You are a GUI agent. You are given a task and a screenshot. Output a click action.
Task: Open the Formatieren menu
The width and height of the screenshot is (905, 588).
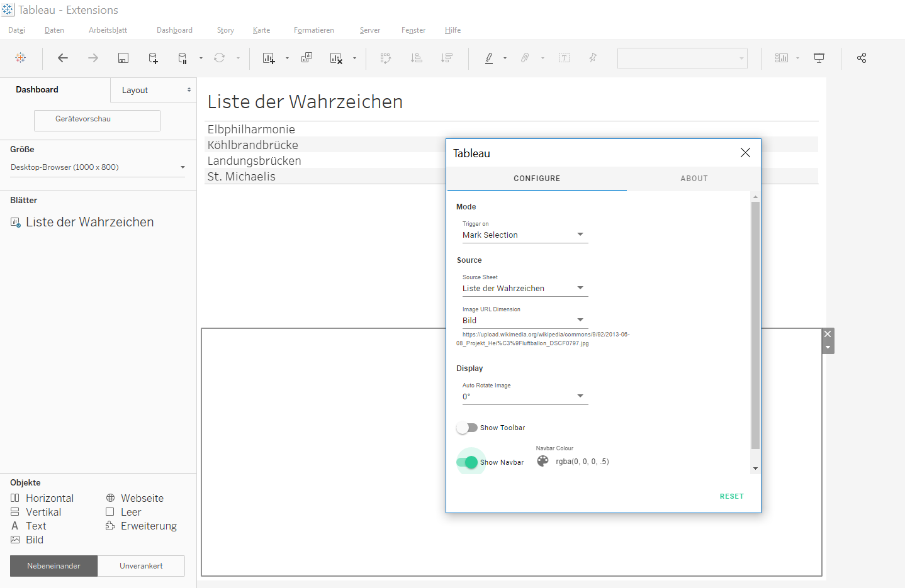tap(313, 30)
